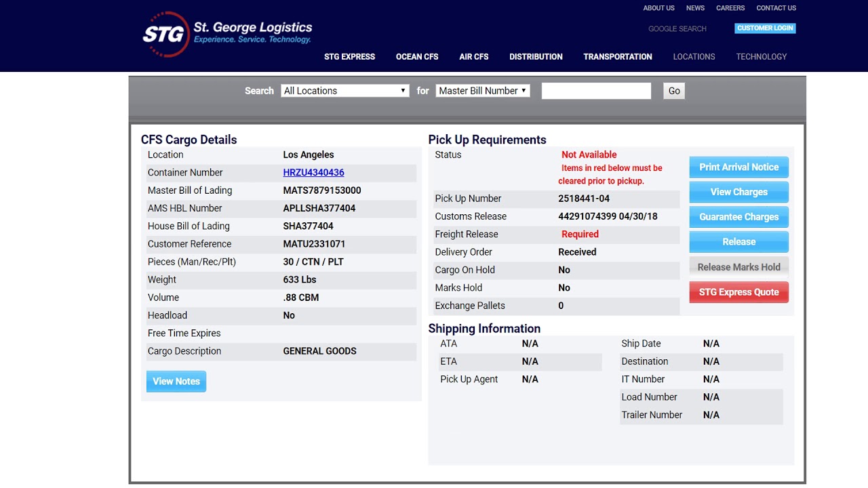
Task: Click the Release Marks Hold button
Action: [739, 267]
